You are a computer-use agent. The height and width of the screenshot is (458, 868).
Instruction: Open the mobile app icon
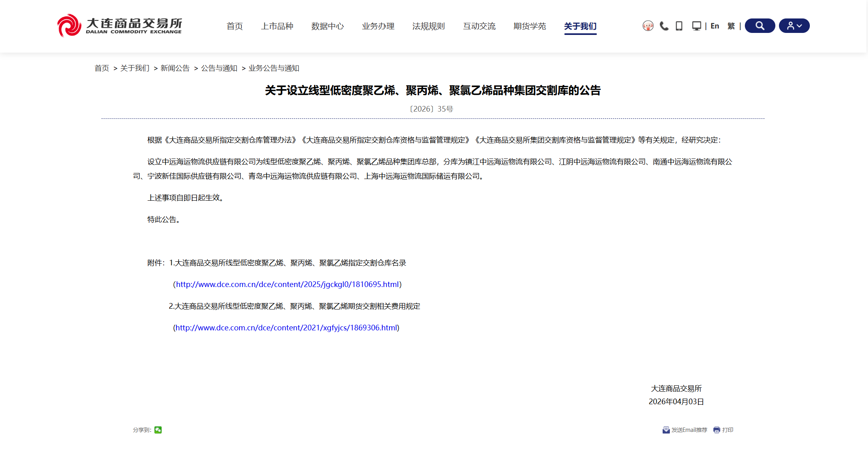(x=679, y=25)
